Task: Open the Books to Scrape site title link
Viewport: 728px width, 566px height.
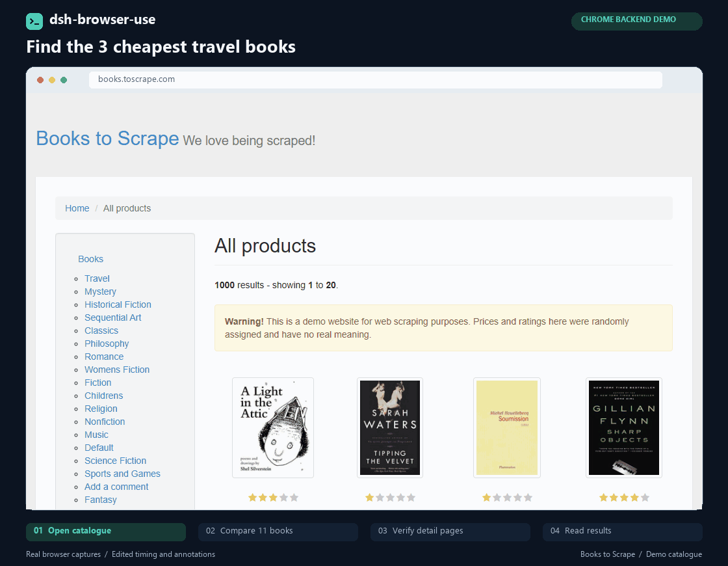Action: 107,139
